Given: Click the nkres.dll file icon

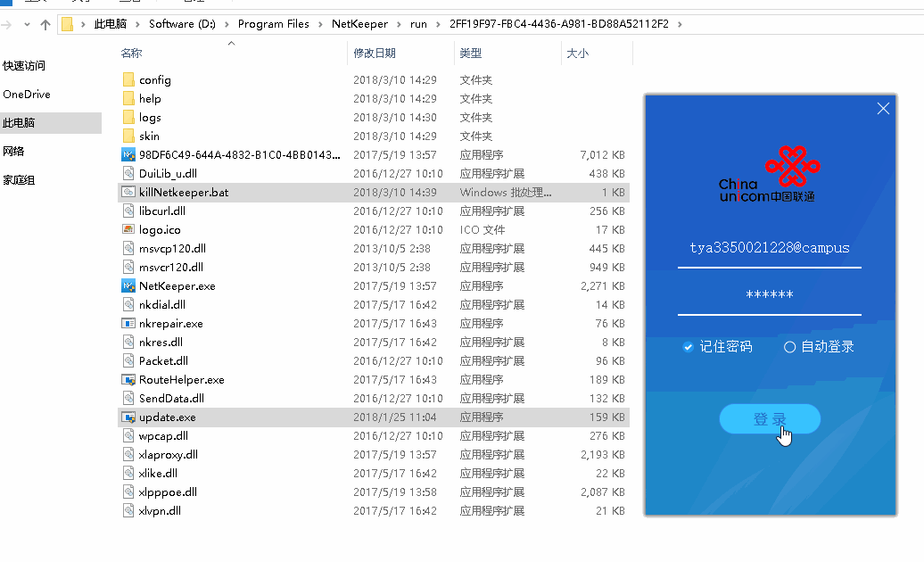Looking at the screenshot, I should pyautogui.click(x=128, y=343).
